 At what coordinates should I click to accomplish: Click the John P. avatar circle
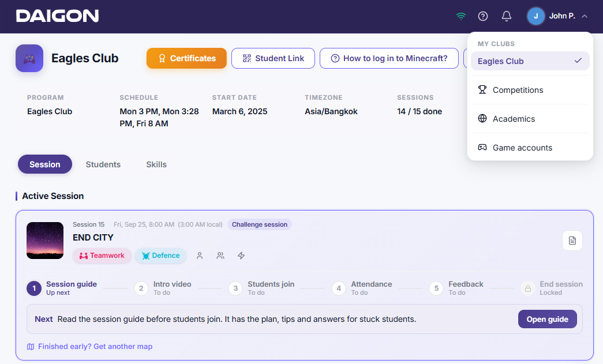(x=535, y=16)
